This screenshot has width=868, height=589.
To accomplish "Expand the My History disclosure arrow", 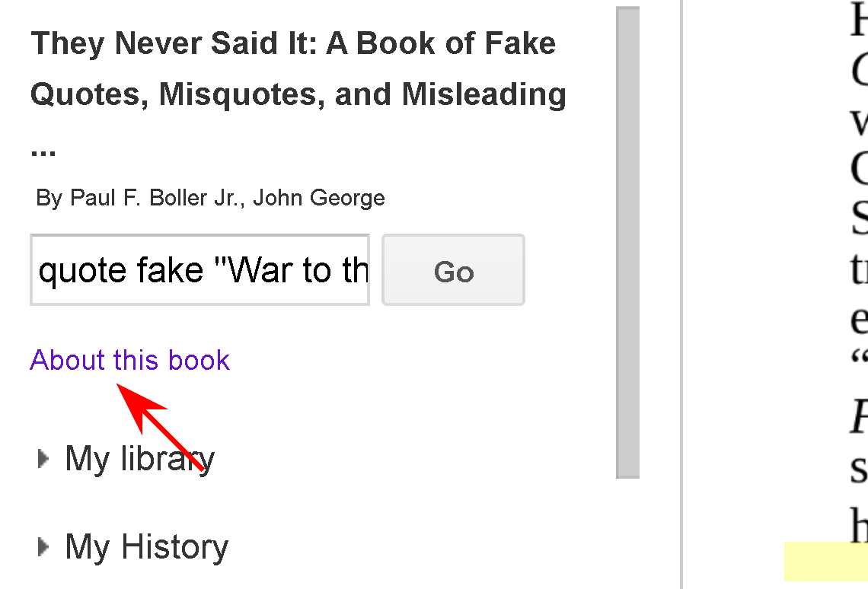I will point(43,547).
